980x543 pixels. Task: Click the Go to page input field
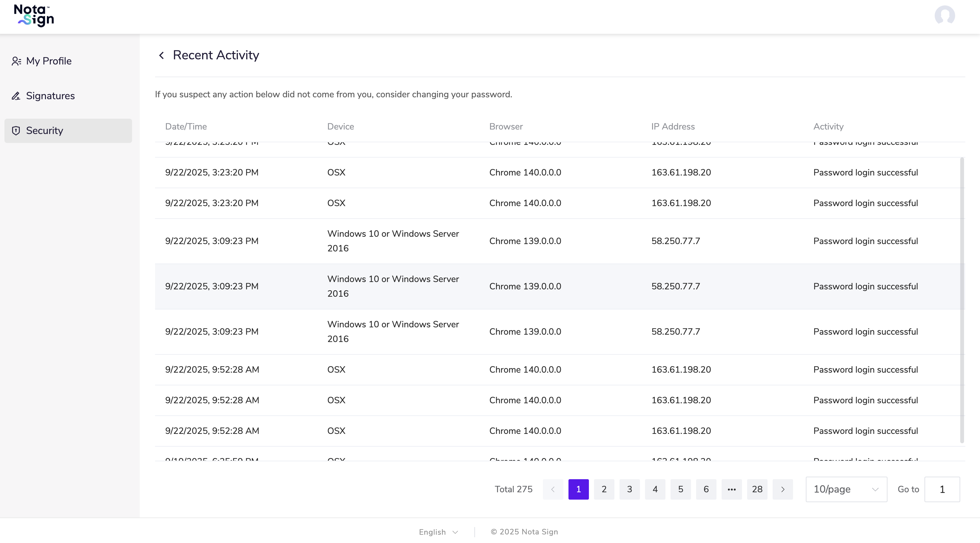coord(942,489)
